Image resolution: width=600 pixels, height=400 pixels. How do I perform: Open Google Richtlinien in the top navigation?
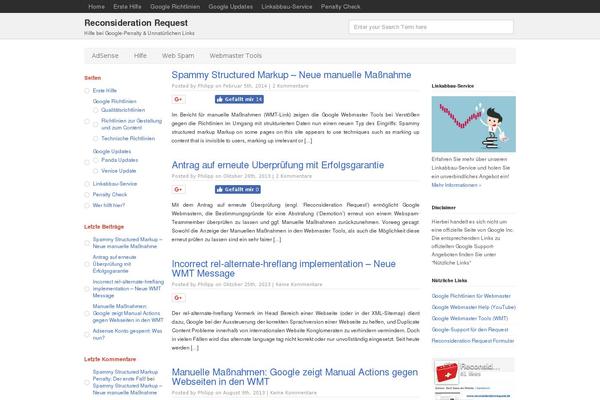coord(175,7)
